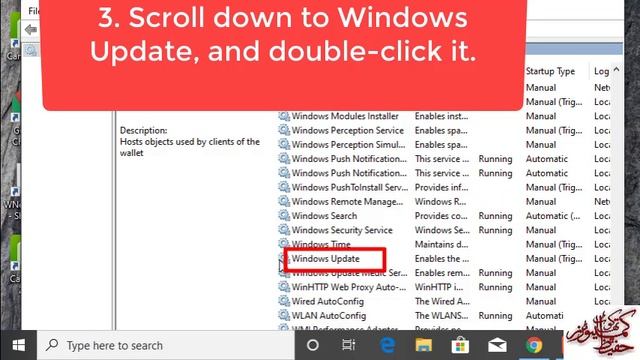Sort services by Log On As column
Screen dimensions: 640x360
[601, 71]
